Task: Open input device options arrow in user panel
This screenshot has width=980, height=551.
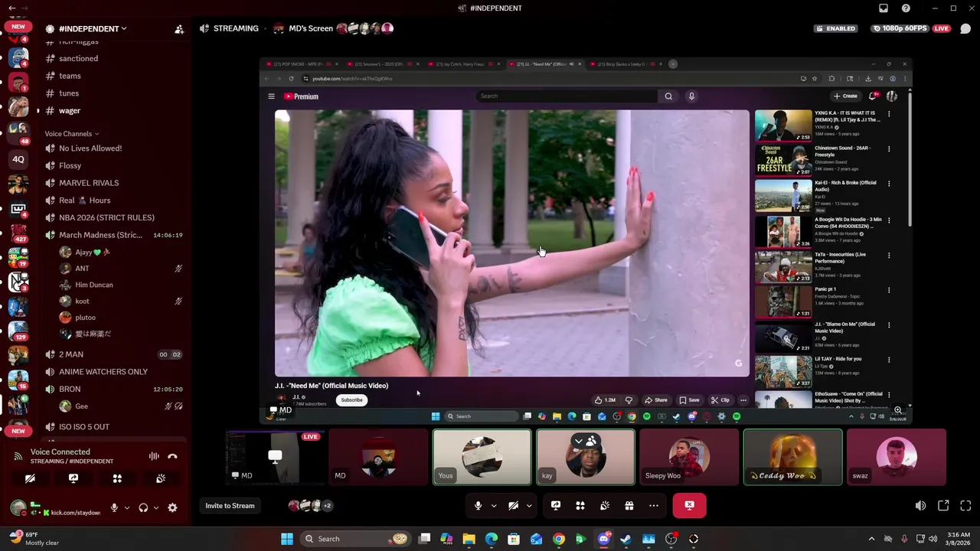Action: 126,507
